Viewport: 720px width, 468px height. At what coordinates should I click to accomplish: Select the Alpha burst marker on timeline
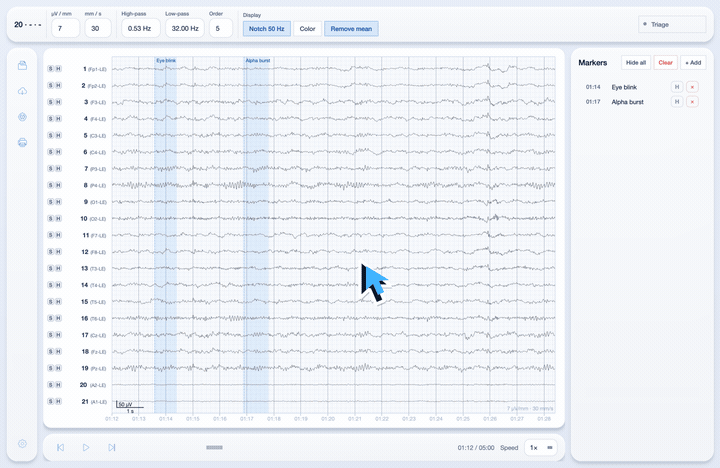pos(258,61)
